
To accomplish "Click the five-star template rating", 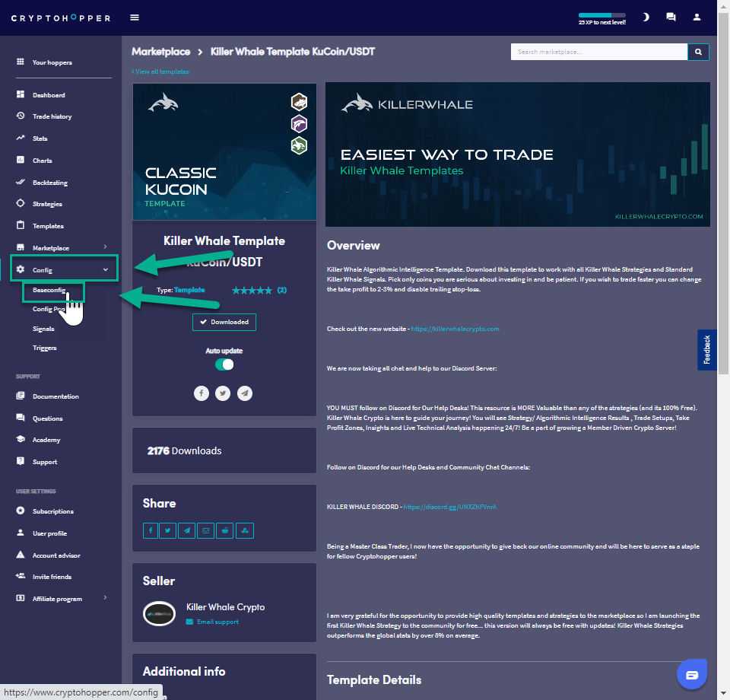I will (x=251, y=291).
